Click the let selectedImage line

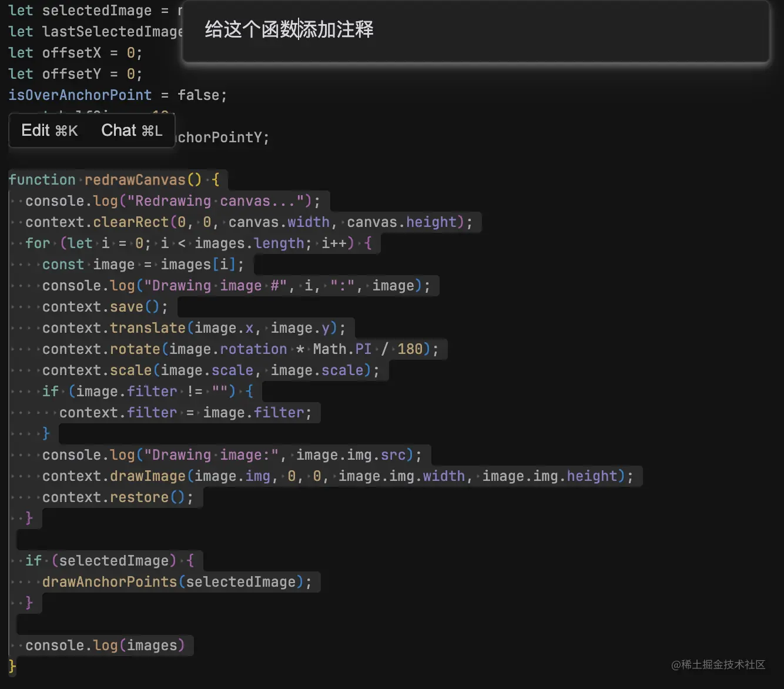(x=95, y=11)
